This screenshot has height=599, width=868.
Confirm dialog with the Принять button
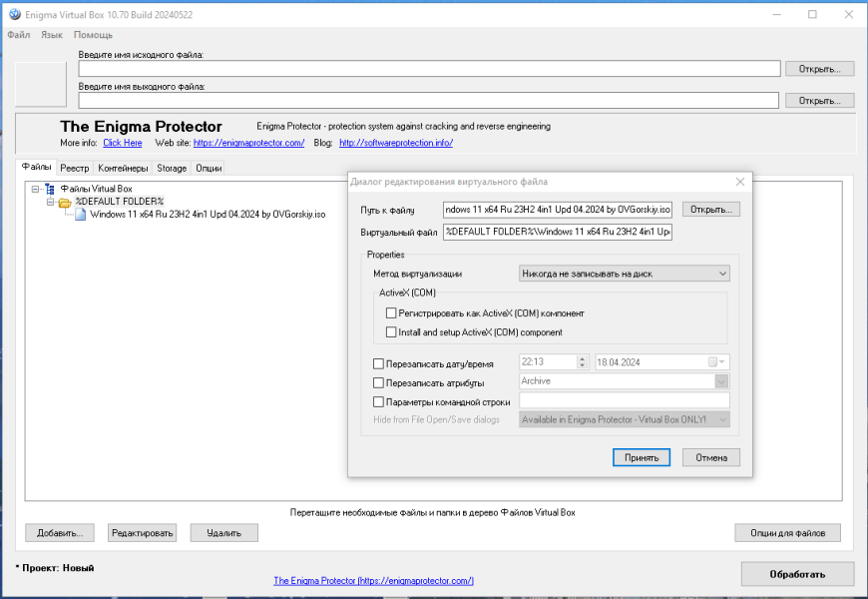(642, 457)
